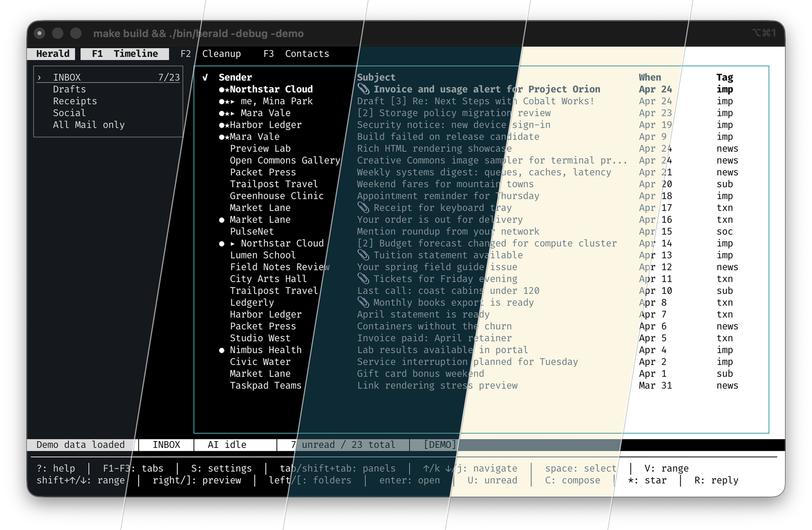Click the attachment icon for Monthly books export

pos(363,303)
